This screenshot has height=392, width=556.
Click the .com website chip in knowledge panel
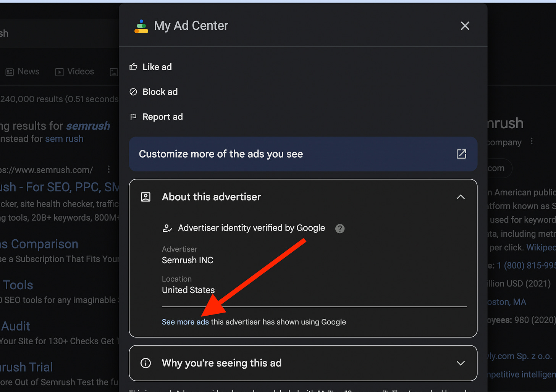pos(499,168)
